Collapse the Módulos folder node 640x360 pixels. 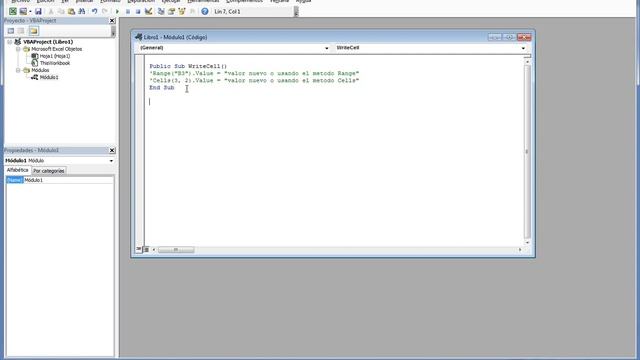click(18, 70)
